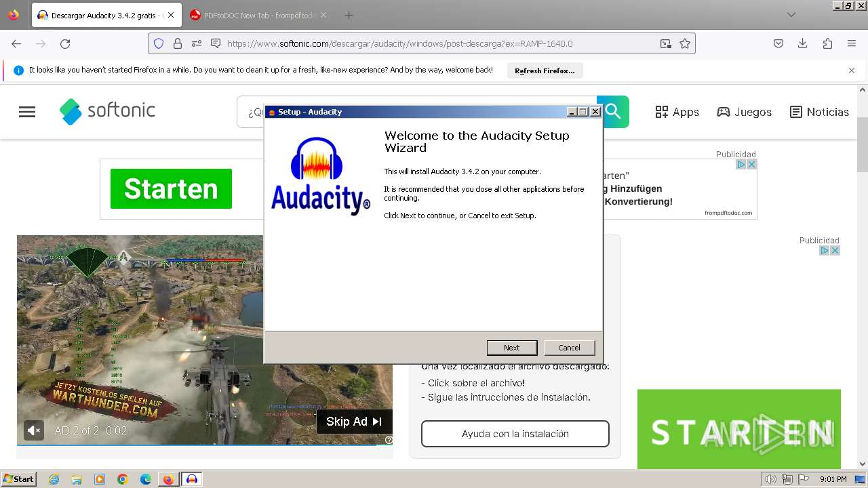The height and width of the screenshot is (488, 868).
Task: Open the Juegos section on Softonic
Action: click(744, 112)
